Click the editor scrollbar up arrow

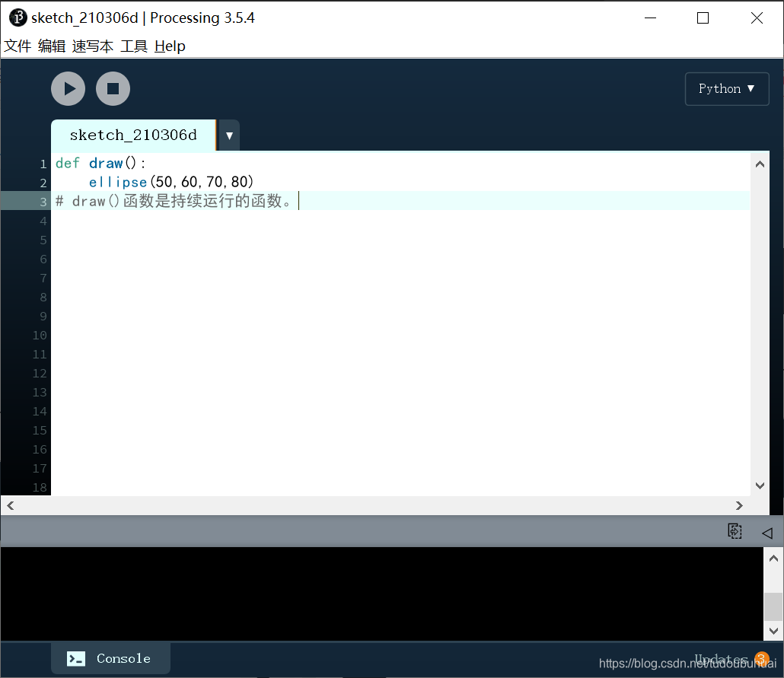tap(760, 163)
